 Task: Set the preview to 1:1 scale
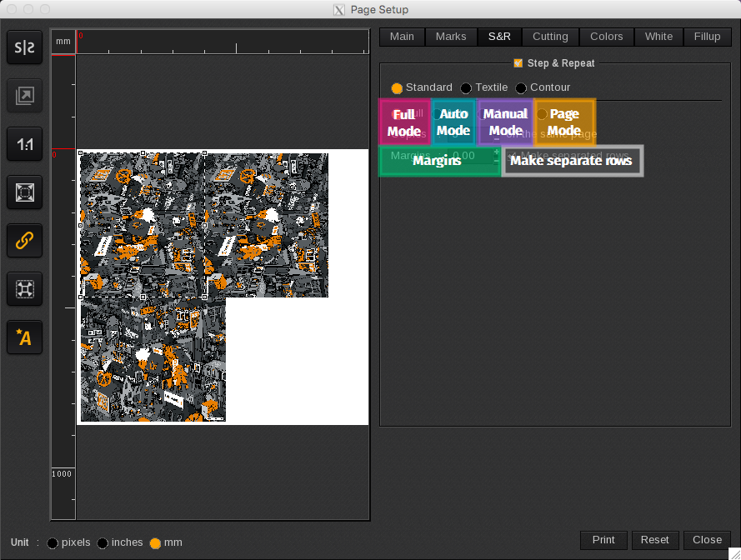25,145
